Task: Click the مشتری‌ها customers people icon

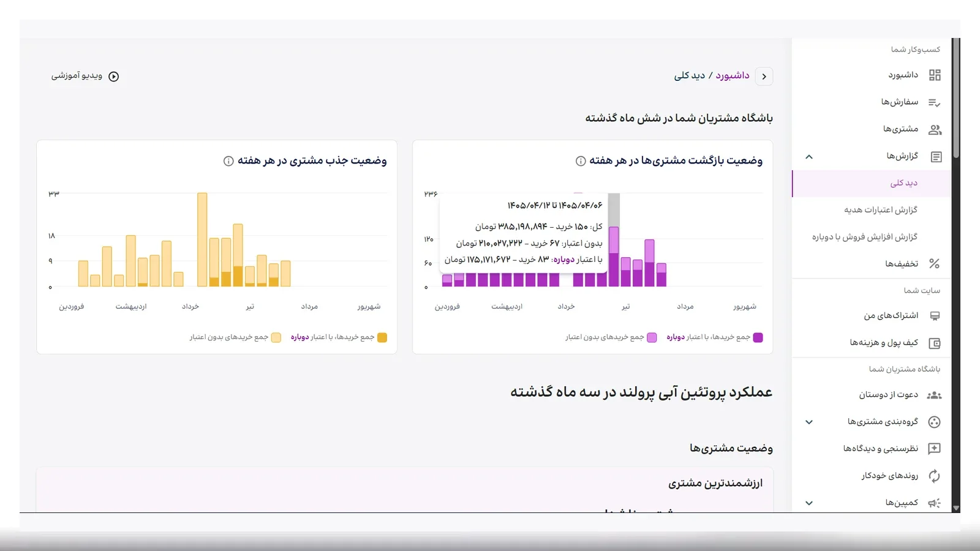Action: click(935, 129)
